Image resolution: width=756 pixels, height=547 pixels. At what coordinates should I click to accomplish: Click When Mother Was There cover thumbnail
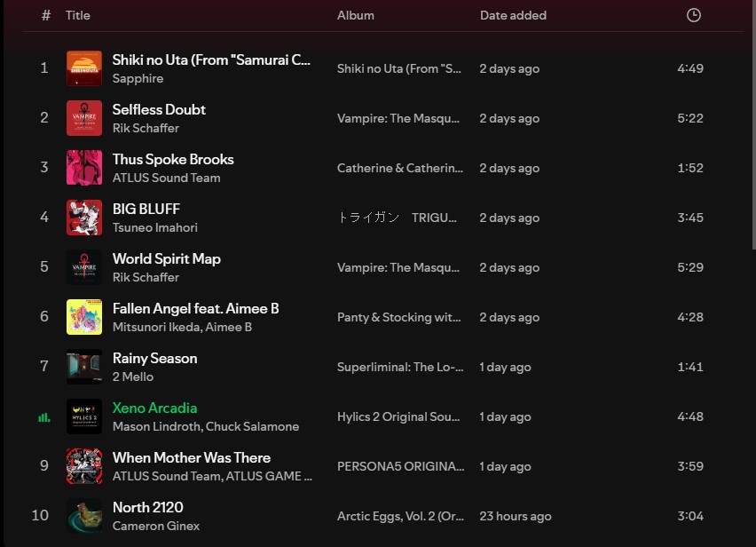84,465
